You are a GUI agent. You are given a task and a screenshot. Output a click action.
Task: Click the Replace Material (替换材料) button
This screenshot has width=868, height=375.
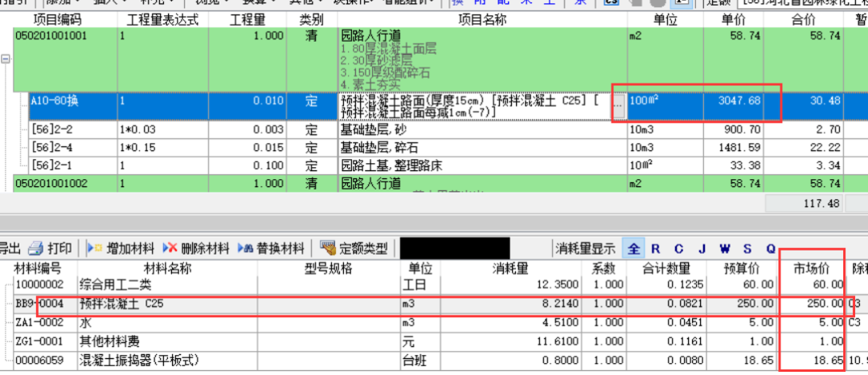(x=272, y=247)
